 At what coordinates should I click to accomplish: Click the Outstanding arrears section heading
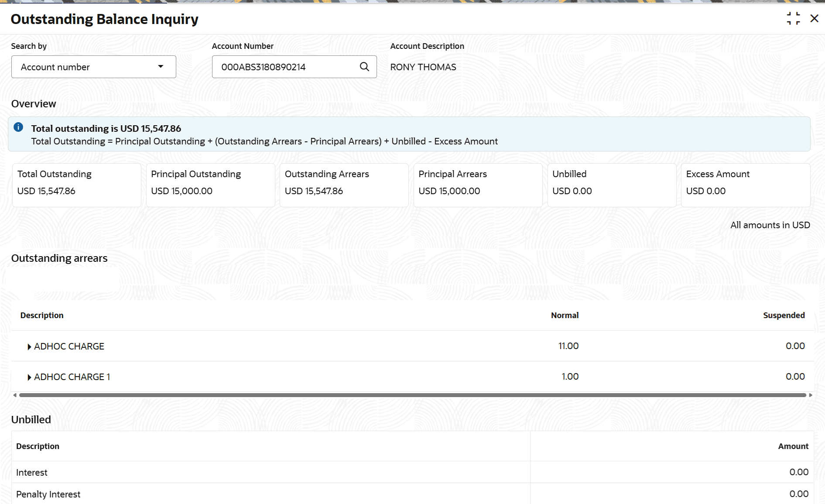tap(59, 258)
